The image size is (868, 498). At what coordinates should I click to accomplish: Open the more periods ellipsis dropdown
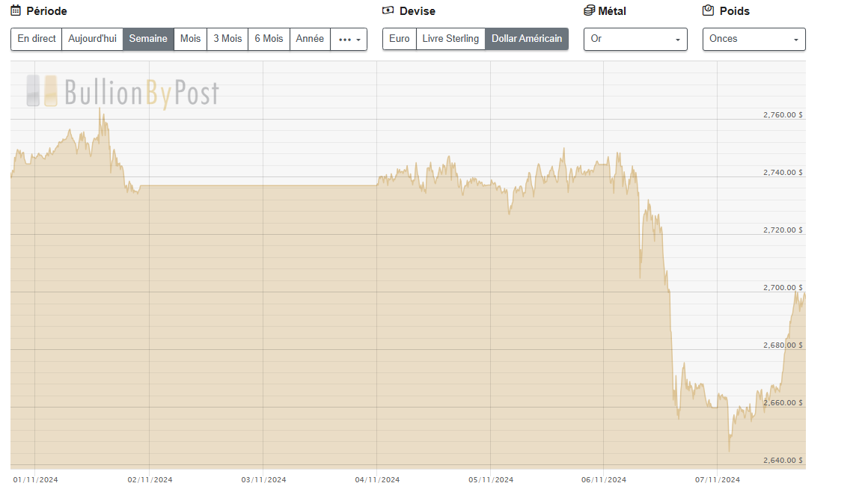pos(349,39)
